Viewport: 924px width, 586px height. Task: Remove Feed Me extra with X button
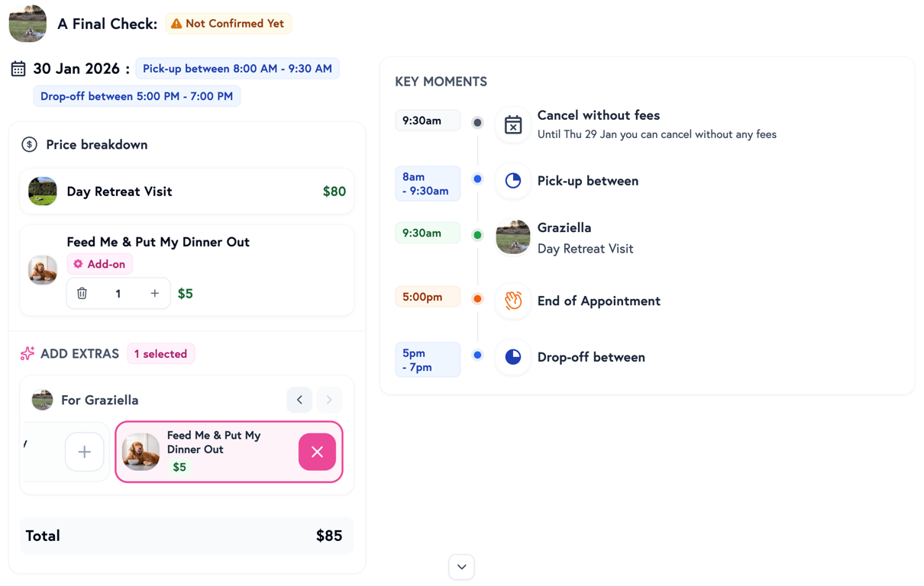[317, 452]
